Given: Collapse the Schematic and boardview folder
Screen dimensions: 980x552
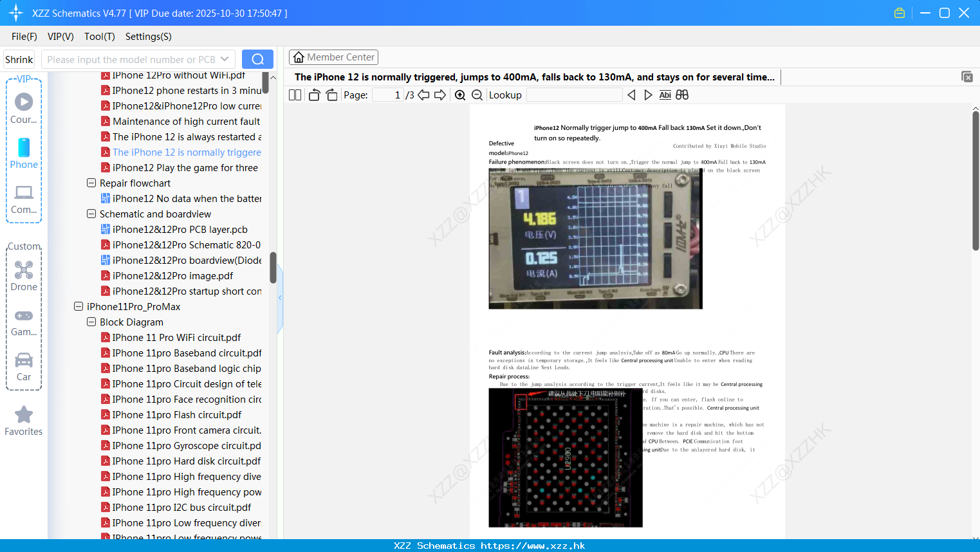Looking at the screenshot, I should (x=91, y=214).
